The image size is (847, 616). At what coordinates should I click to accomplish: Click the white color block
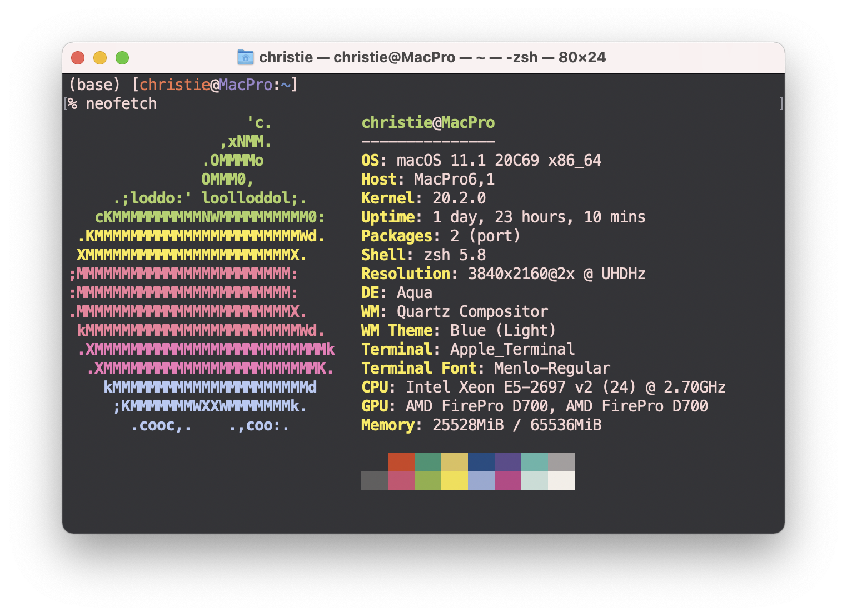click(x=561, y=481)
